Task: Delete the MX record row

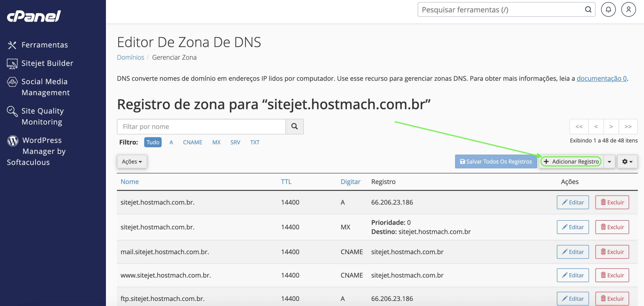Action: (x=612, y=227)
